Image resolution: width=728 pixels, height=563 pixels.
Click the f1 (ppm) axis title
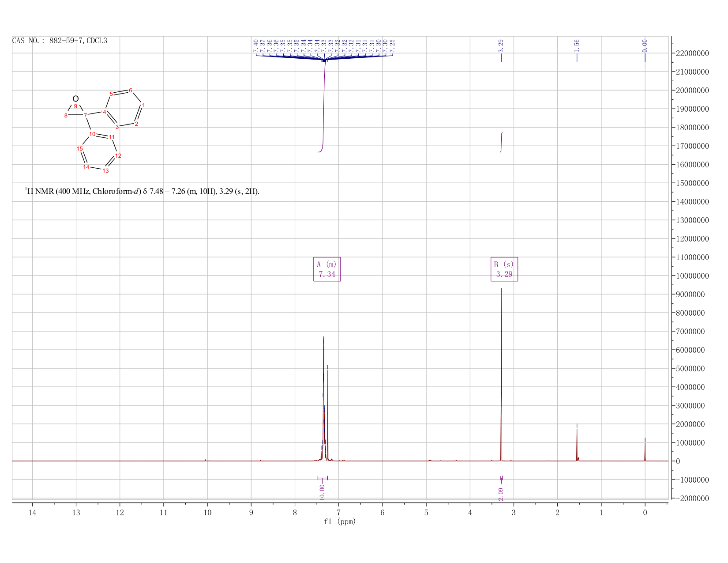coord(340,521)
